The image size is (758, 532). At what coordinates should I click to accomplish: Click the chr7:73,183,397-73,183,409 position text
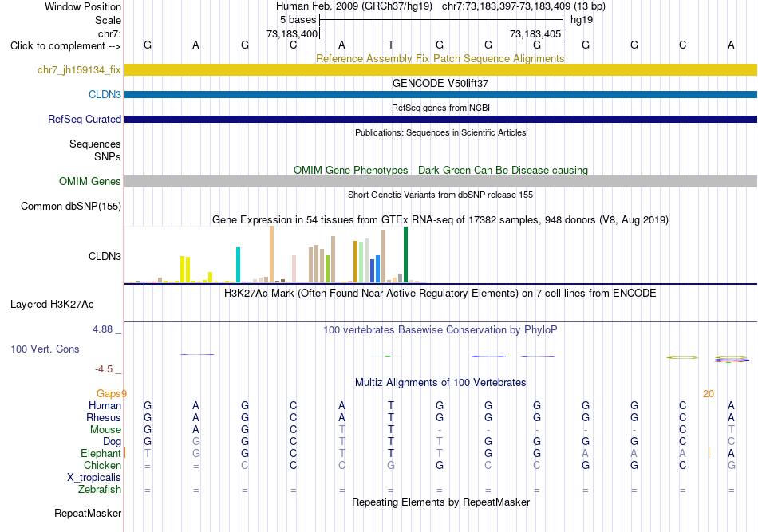[523, 6]
